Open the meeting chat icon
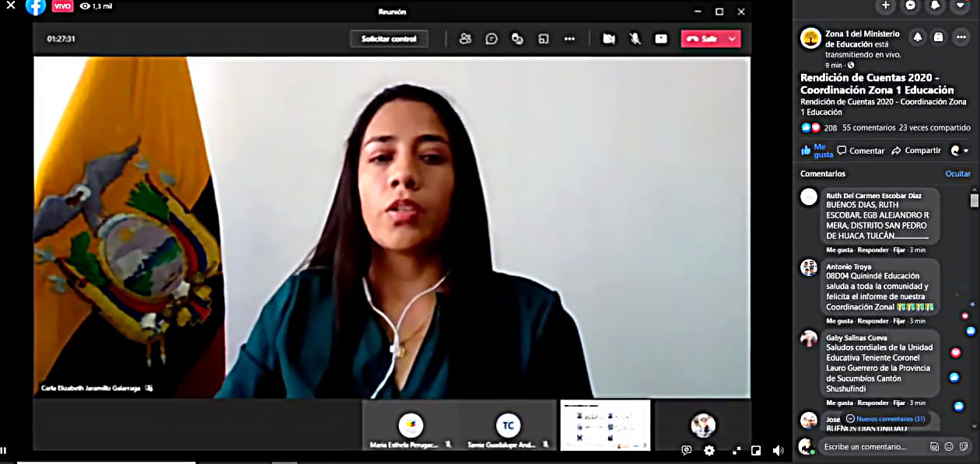 [492, 39]
